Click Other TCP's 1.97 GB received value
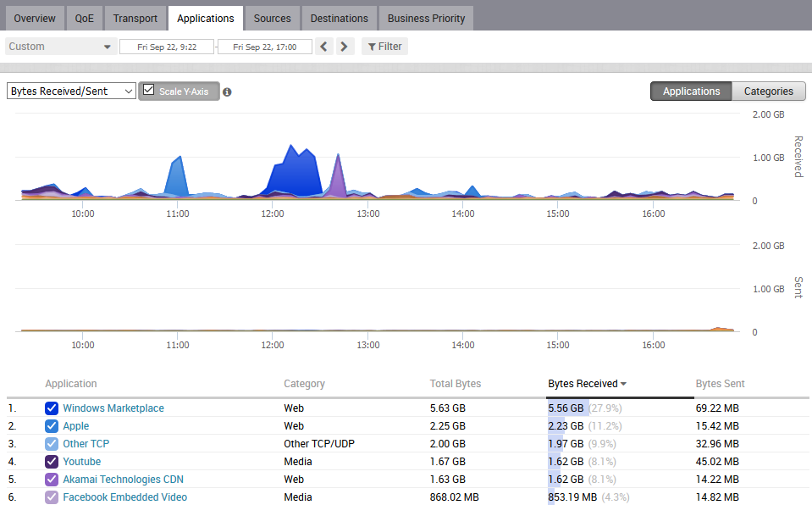 pos(566,444)
